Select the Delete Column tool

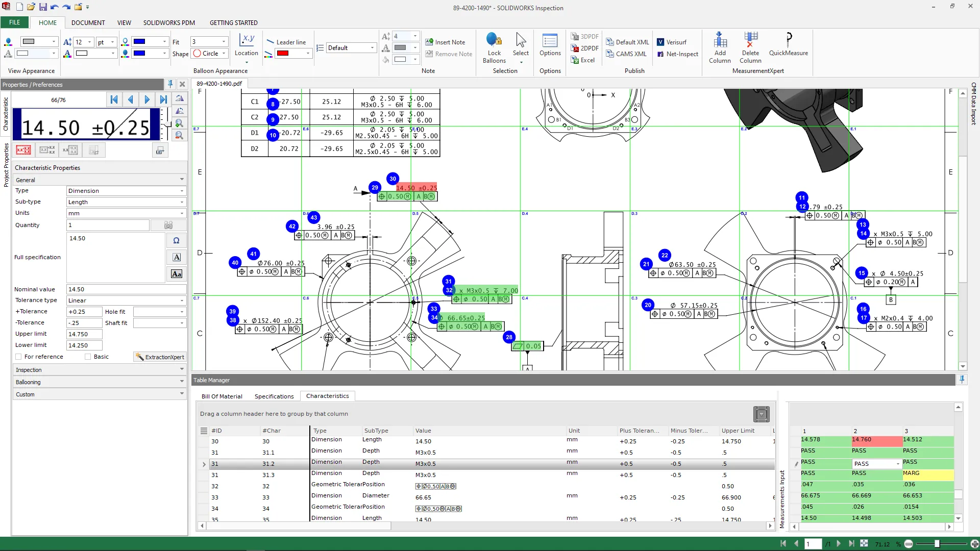click(x=750, y=46)
